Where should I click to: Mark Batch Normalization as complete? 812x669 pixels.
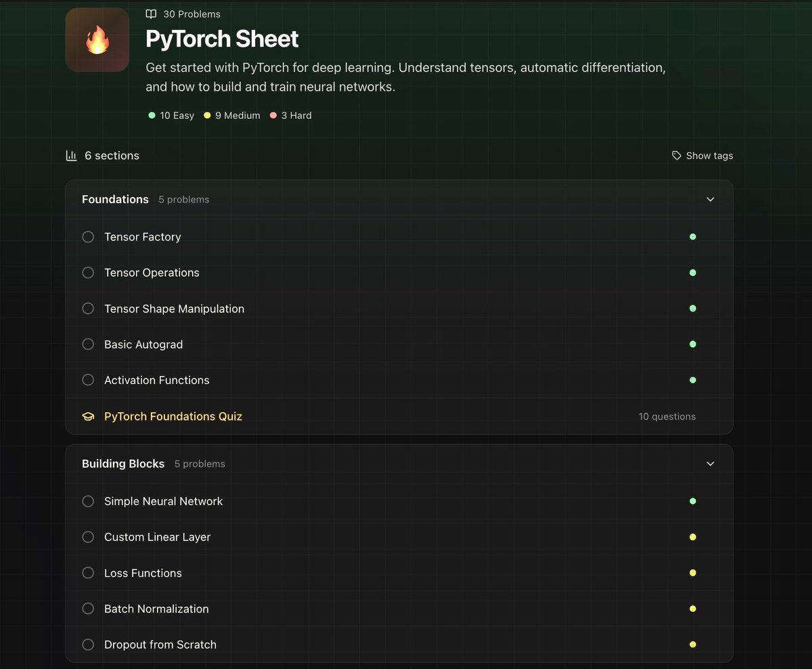click(x=88, y=609)
